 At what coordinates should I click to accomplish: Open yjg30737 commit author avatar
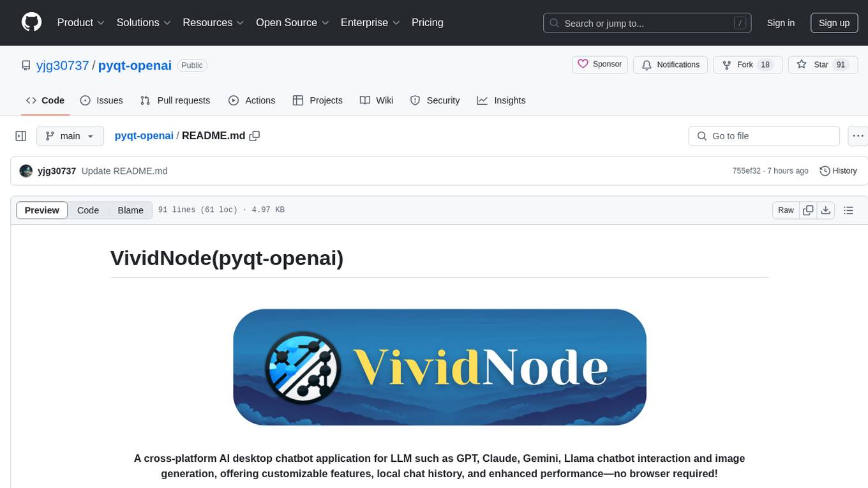point(26,171)
